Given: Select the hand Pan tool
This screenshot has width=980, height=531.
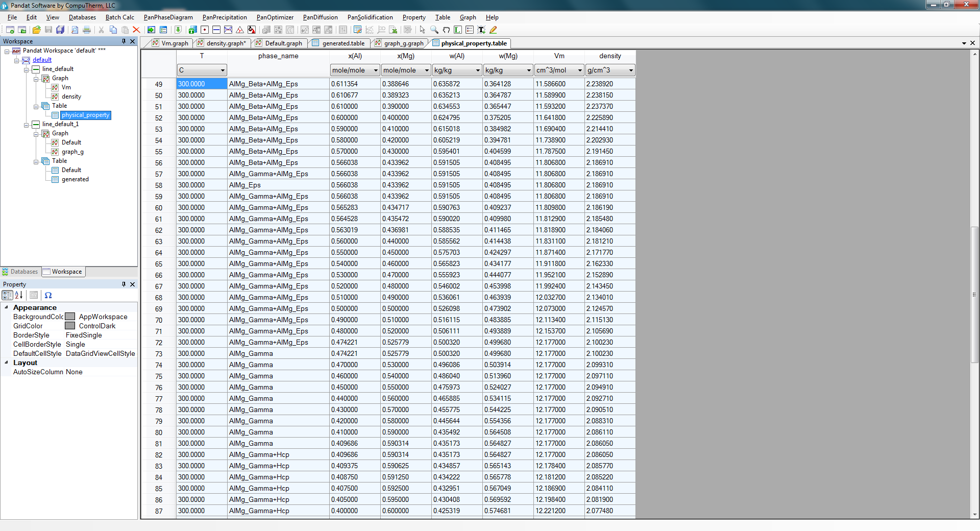Looking at the screenshot, I should click(x=446, y=30).
